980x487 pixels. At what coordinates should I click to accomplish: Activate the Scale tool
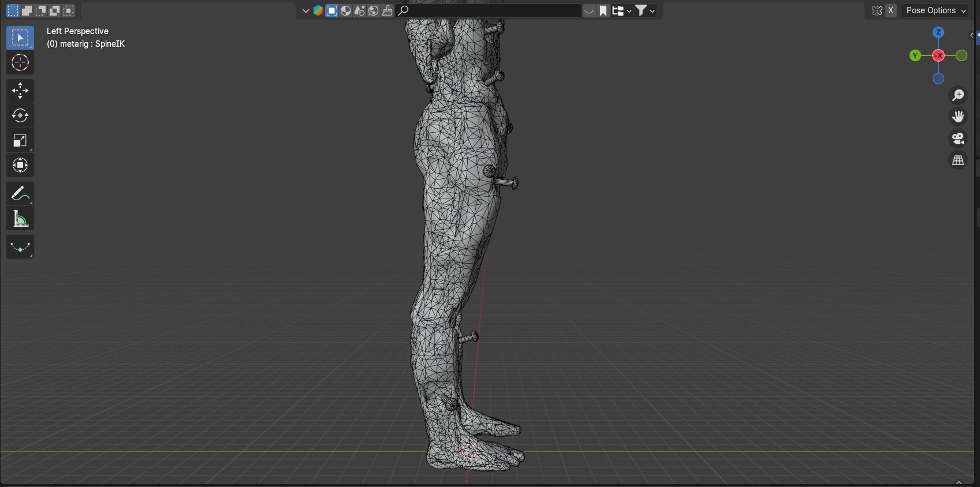20,141
